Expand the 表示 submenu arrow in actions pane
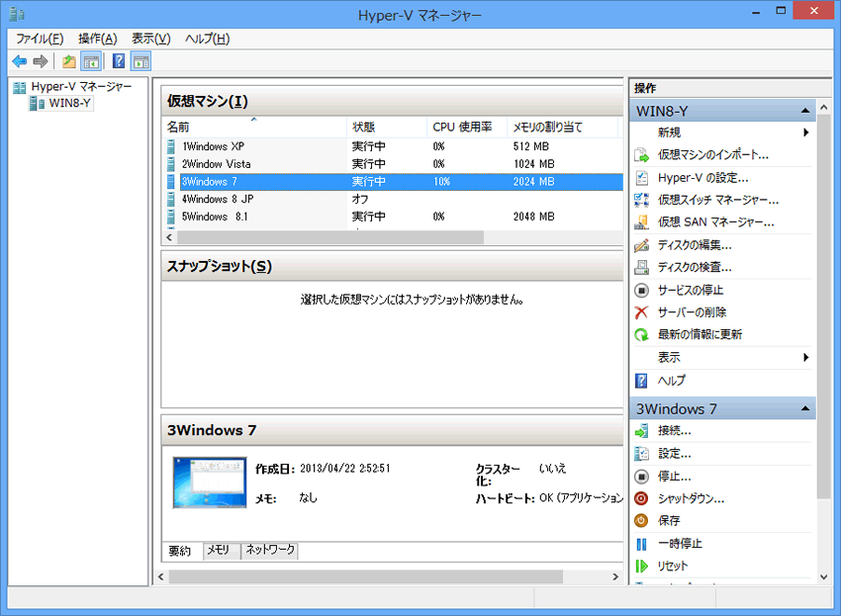 tap(805, 358)
